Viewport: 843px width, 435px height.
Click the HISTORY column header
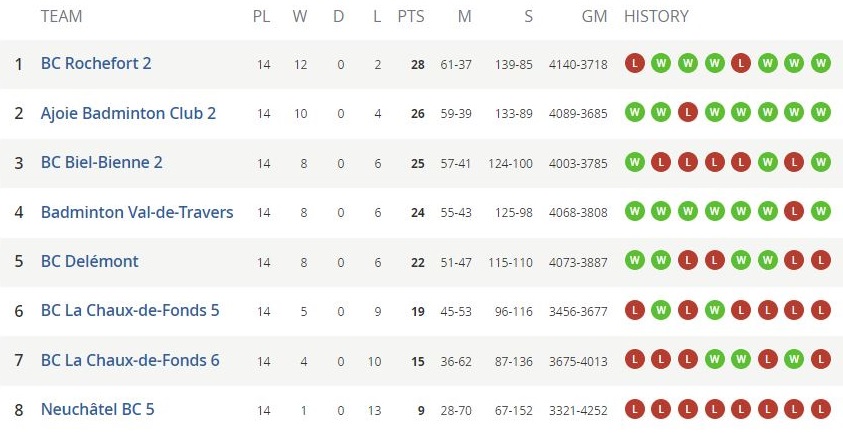656,16
